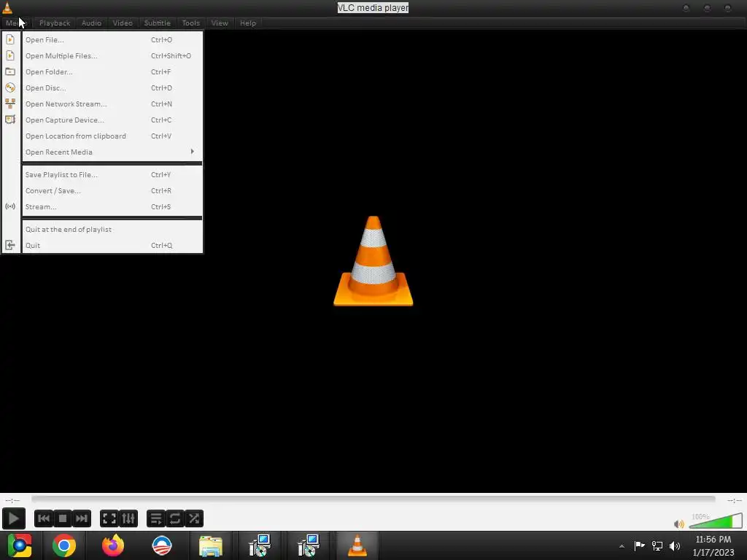
Task: Expand Open Recent Media submenu
Action: click(x=112, y=152)
